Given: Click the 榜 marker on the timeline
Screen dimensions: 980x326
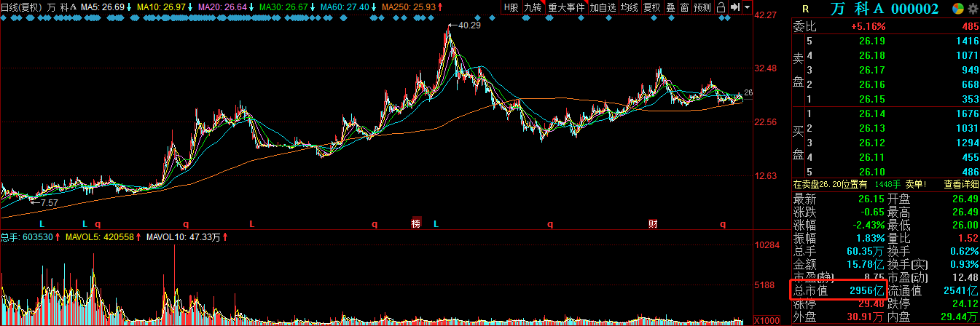Looking at the screenshot, I should pos(416,224).
